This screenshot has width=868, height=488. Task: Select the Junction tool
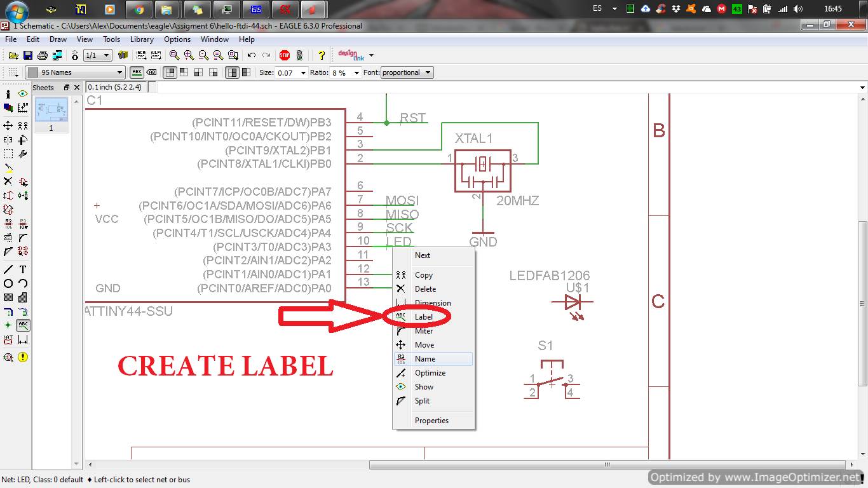point(8,325)
